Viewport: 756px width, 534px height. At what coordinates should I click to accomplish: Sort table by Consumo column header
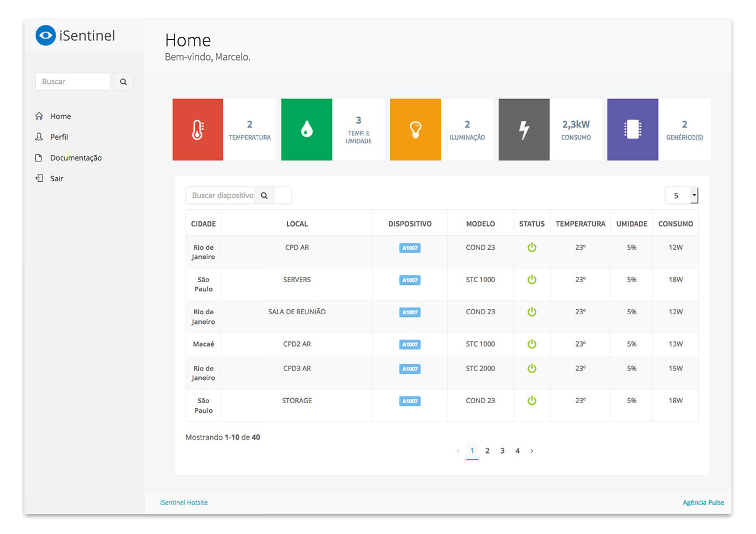[676, 224]
